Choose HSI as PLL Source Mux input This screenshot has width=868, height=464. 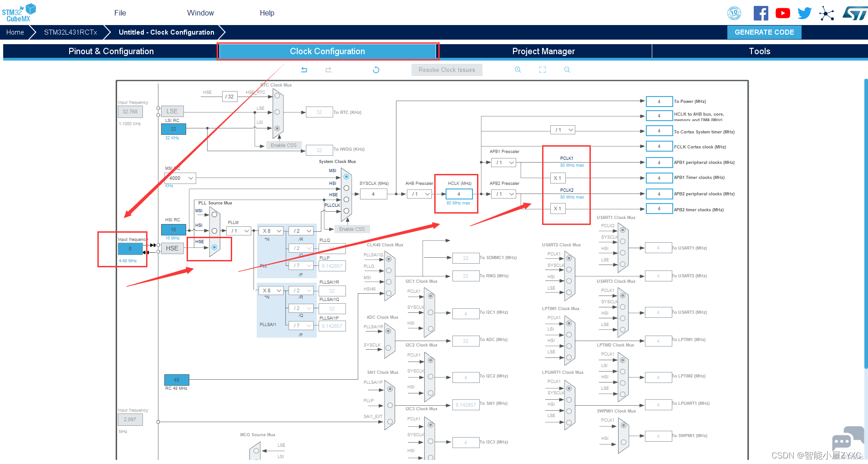pos(214,231)
